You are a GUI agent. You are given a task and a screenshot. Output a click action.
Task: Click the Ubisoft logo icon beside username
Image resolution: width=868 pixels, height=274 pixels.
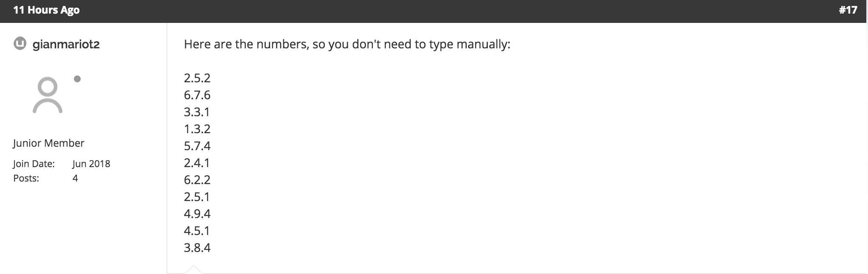click(x=20, y=44)
